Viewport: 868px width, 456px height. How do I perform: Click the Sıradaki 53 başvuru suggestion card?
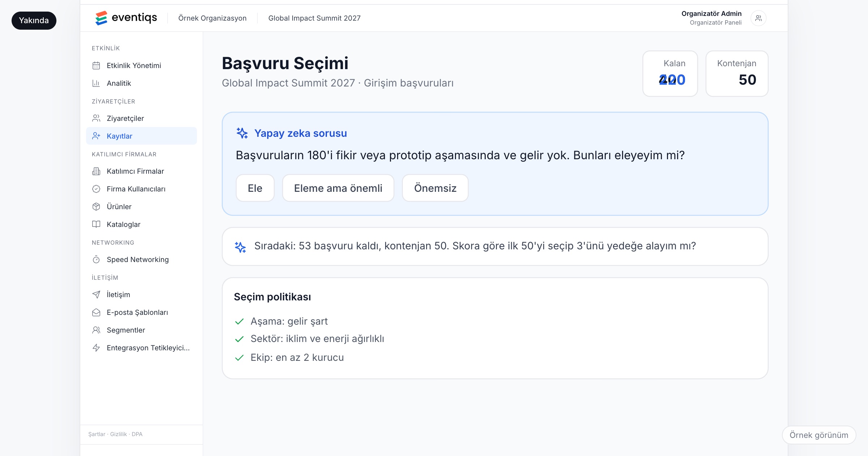(495, 246)
